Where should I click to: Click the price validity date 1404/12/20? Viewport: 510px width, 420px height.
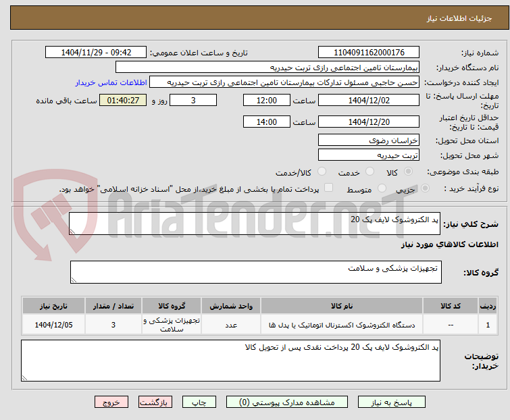[369, 122]
